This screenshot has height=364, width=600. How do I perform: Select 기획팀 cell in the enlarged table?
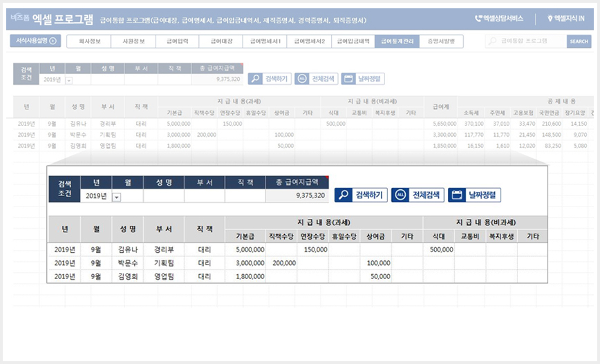tap(164, 263)
